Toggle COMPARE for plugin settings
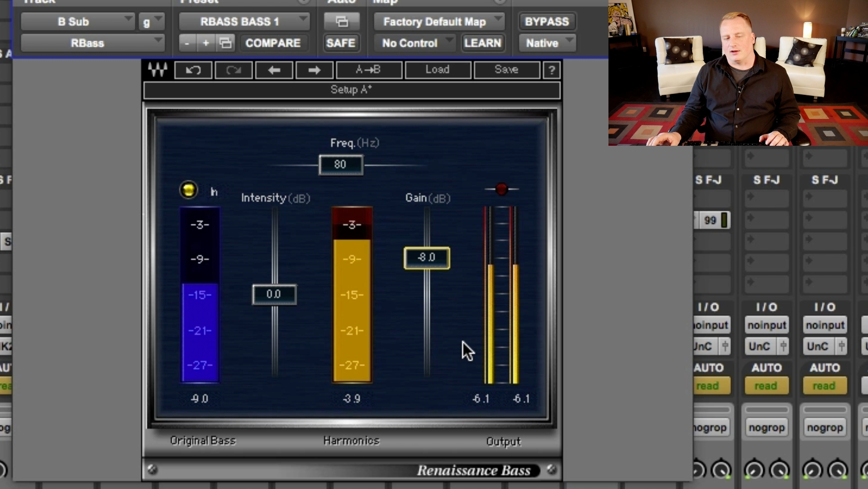This screenshot has height=489, width=868. 273,43
